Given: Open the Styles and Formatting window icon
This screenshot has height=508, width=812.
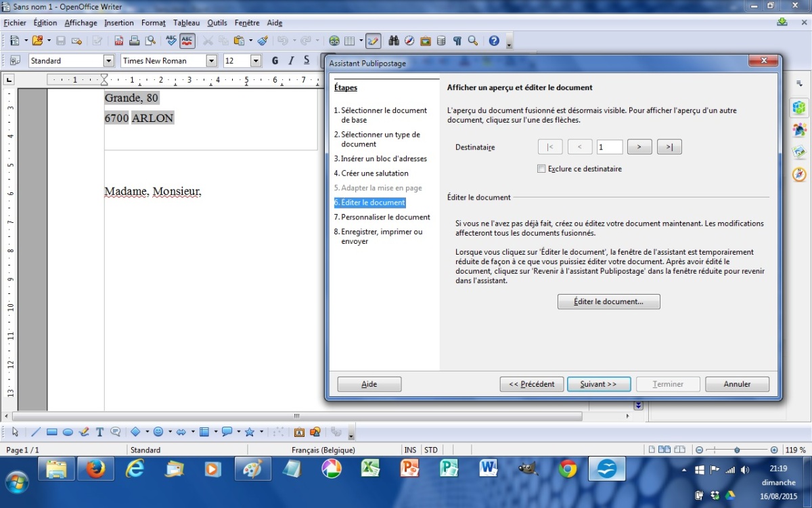Looking at the screenshot, I should click(x=15, y=60).
